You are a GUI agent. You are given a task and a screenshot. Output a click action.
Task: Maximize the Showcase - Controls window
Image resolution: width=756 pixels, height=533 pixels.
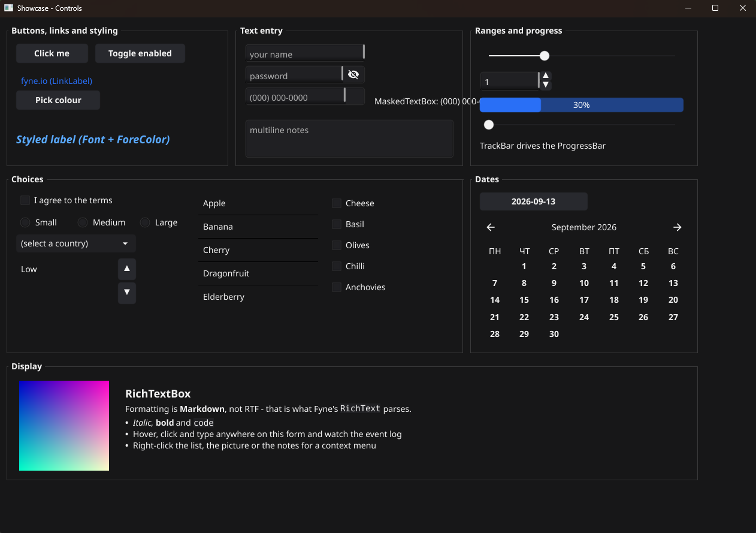(x=715, y=8)
